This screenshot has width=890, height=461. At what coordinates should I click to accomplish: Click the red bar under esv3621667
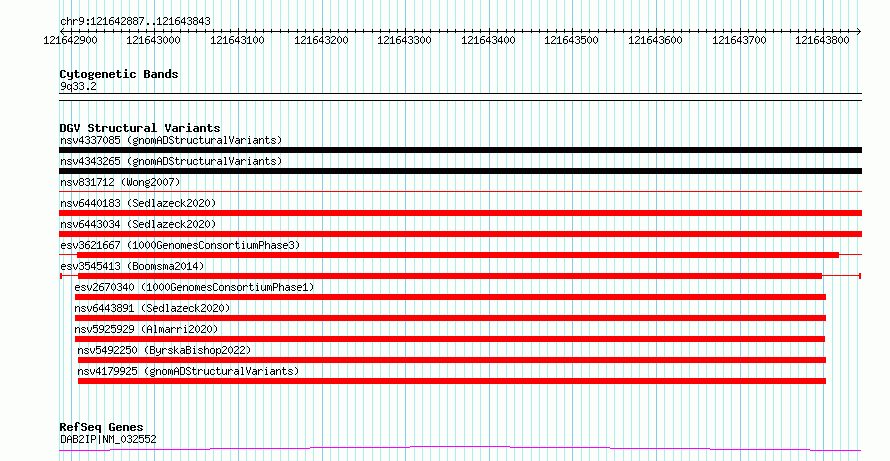458,255
